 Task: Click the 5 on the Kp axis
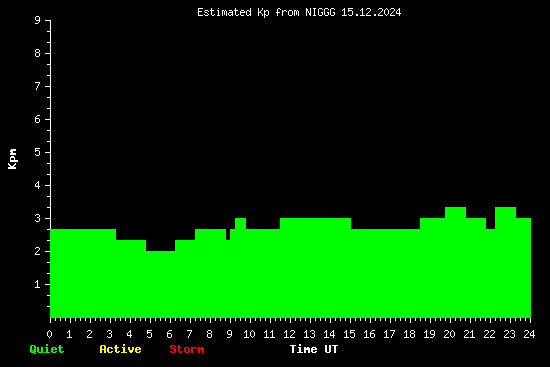(x=38, y=152)
